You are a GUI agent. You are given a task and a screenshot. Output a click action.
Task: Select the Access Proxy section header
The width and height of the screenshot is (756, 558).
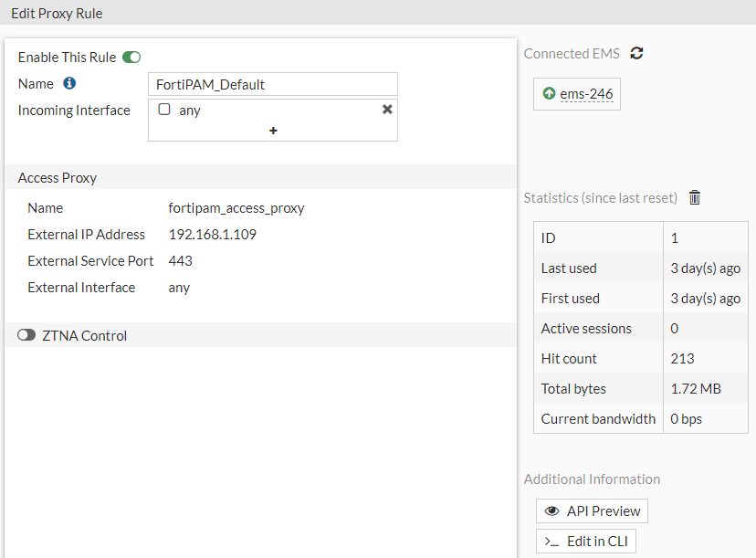pos(58,178)
